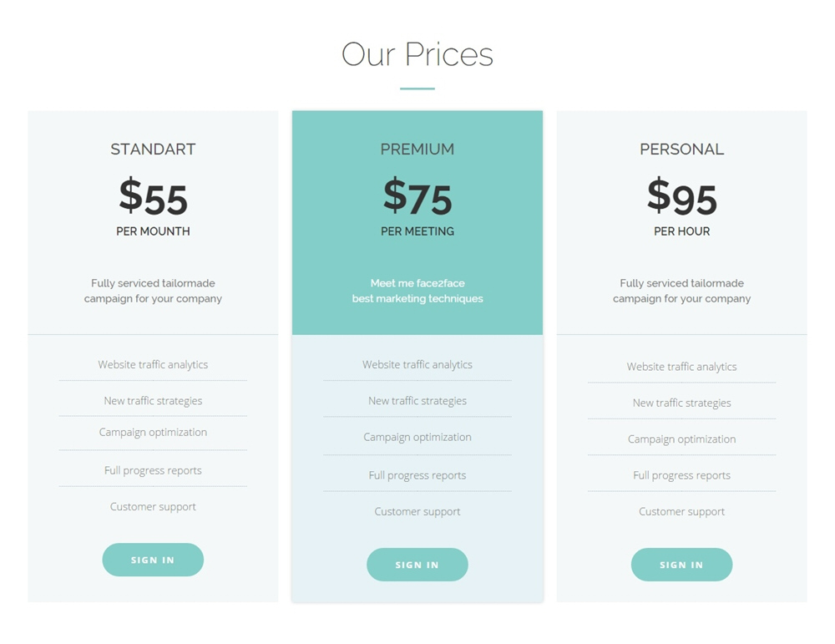Viewport: 835px width, 644px height.
Task: Click the PER MOUNTH label
Action: [153, 231]
